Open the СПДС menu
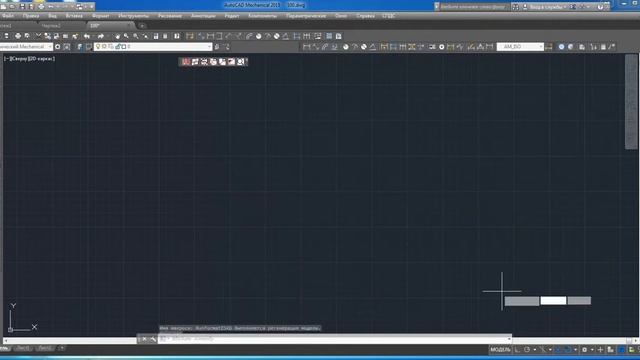 [x=389, y=16]
